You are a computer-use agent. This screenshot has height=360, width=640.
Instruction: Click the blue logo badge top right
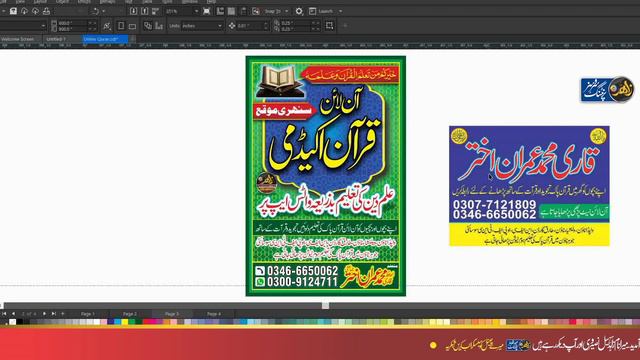click(607, 89)
